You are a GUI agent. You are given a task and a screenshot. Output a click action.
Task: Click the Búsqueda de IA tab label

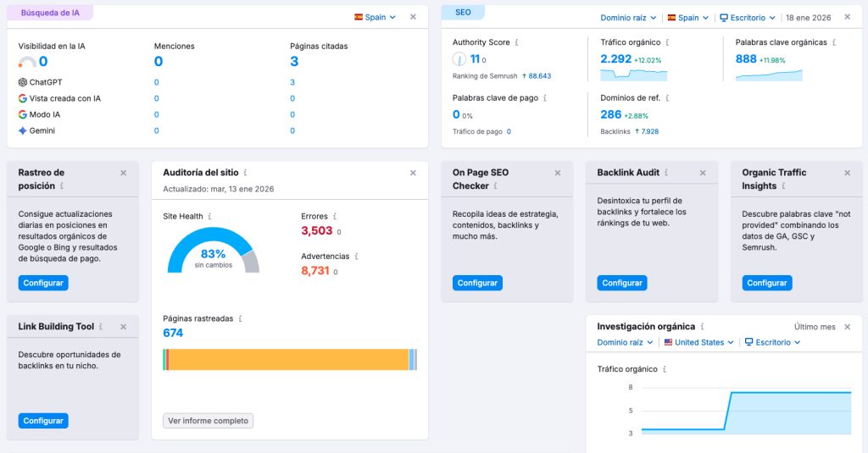pos(50,13)
